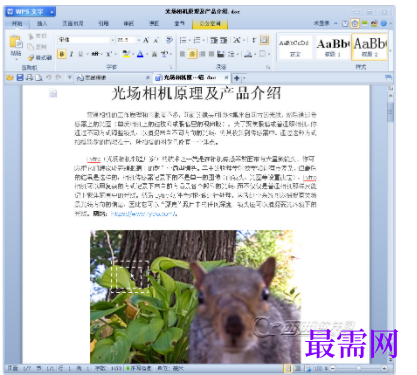Open the highlight color dropdown arrow
Screen dimensions: 417x375
pos(133,54)
